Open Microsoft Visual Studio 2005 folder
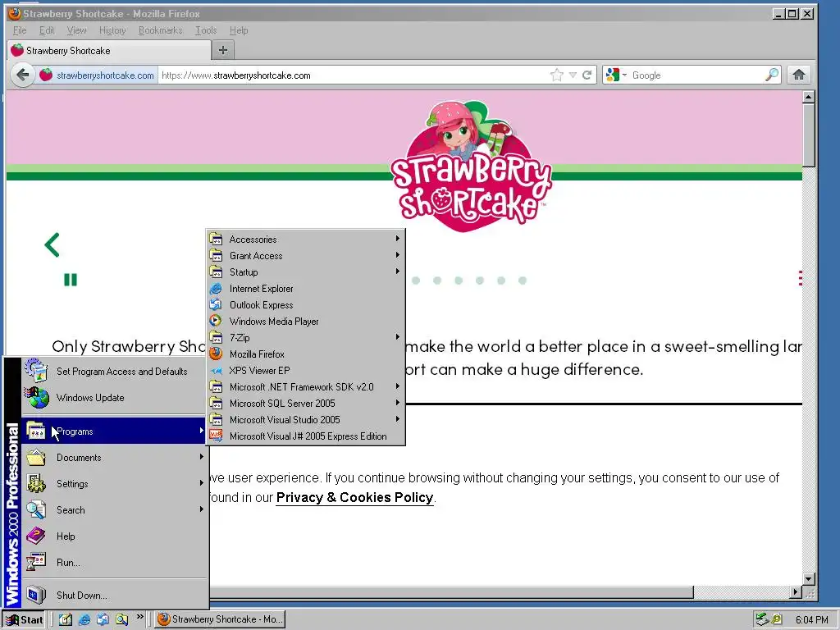The height and width of the screenshot is (630, 840). pos(305,420)
